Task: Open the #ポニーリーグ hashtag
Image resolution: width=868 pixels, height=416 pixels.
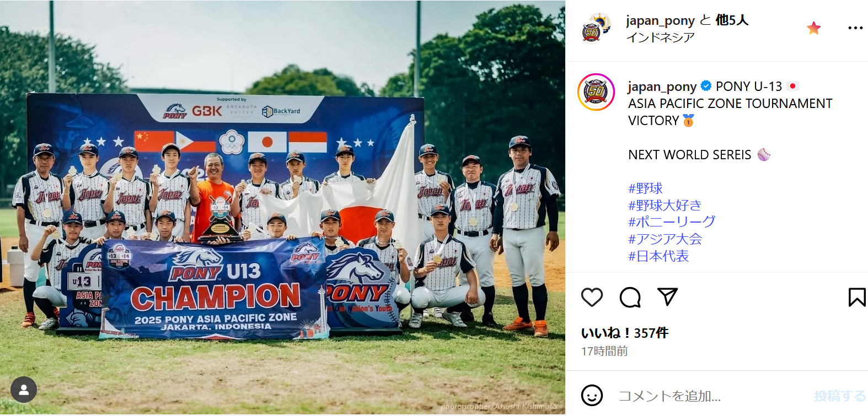Action: pyautogui.click(x=672, y=222)
